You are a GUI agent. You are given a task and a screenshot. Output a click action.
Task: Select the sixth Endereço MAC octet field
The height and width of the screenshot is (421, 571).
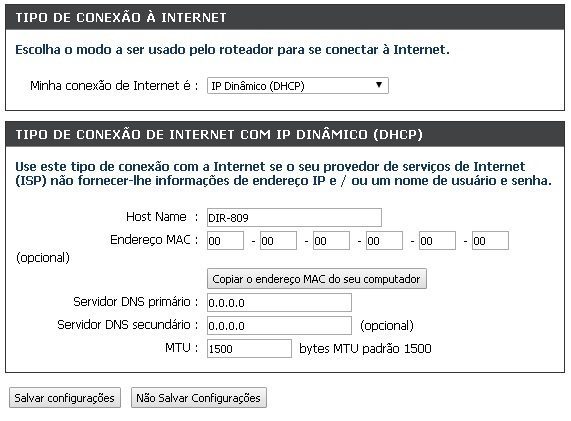pos(490,241)
